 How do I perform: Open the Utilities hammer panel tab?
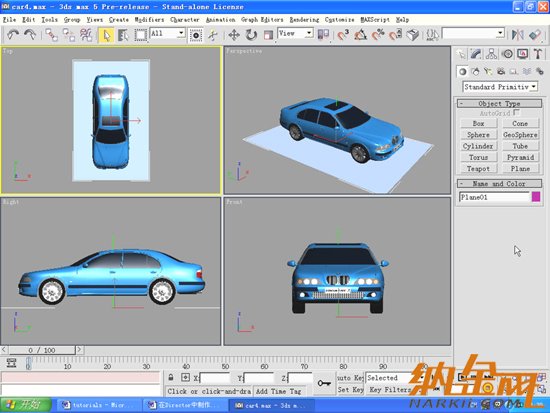pyautogui.click(x=538, y=54)
